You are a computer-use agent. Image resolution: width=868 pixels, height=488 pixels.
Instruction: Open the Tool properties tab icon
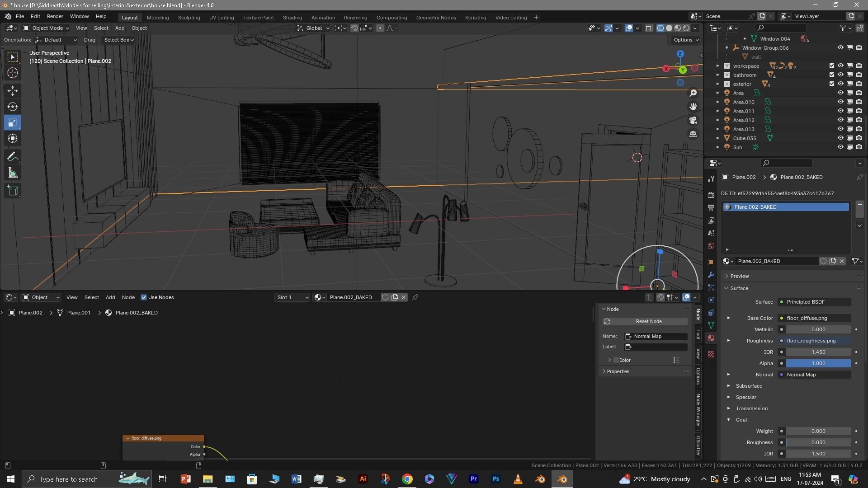[711, 178]
